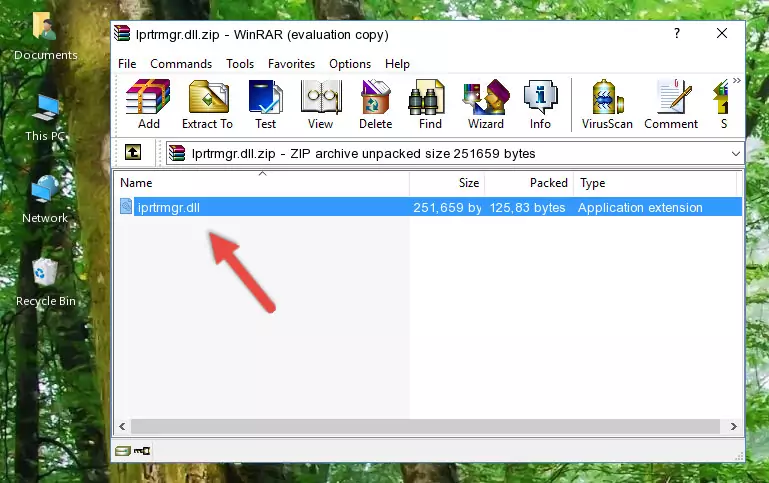The height and width of the screenshot is (483, 769).
Task: Expand the hidden toolbar buttons chevron
Action: pos(737,81)
